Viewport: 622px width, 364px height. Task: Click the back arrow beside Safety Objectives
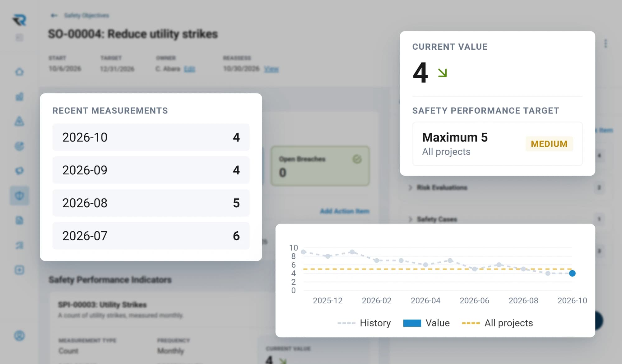(54, 15)
